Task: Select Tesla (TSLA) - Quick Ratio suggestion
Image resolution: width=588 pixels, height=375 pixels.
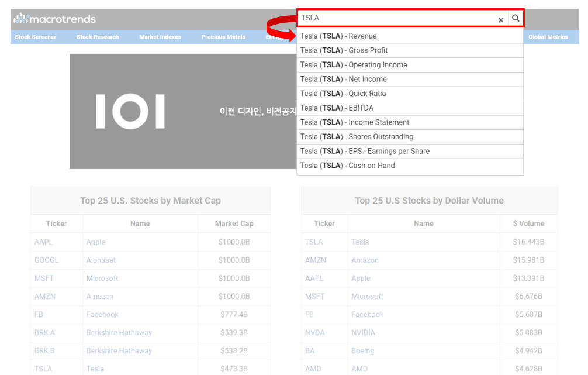Action: click(410, 94)
